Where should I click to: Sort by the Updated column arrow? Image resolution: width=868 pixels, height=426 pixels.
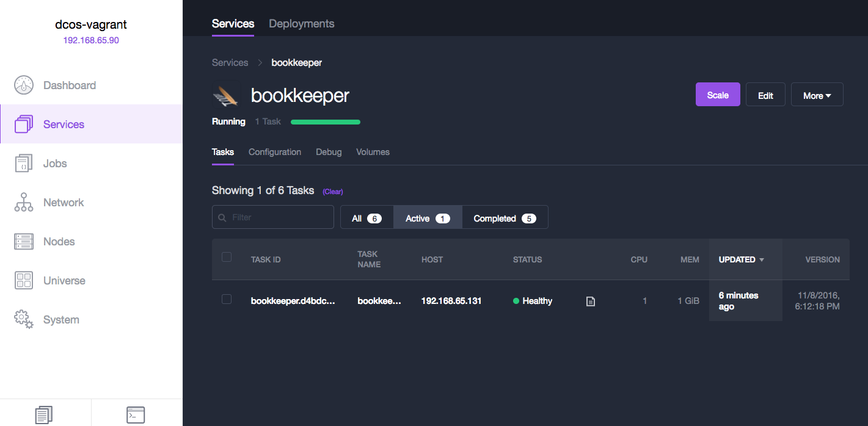point(761,260)
